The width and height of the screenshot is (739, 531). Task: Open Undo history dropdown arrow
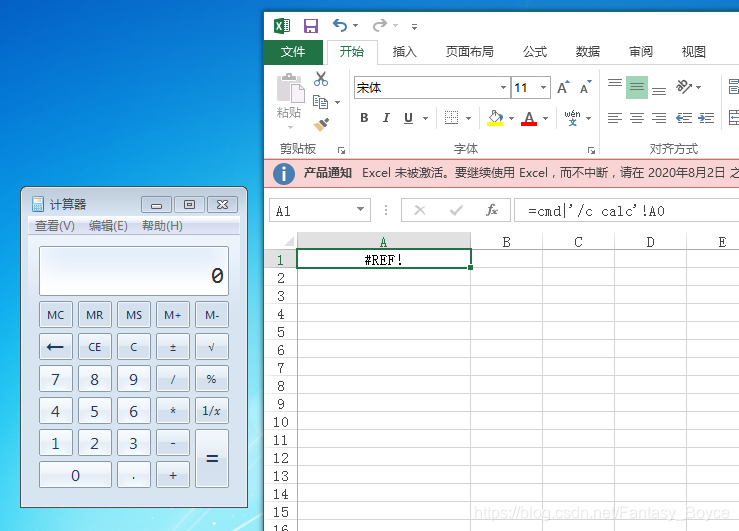[355, 25]
